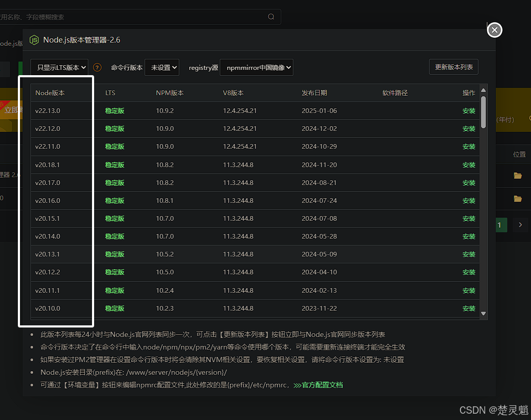The image size is (531, 420).
Task: Click the NPM版本 column header
Action: [170, 93]
